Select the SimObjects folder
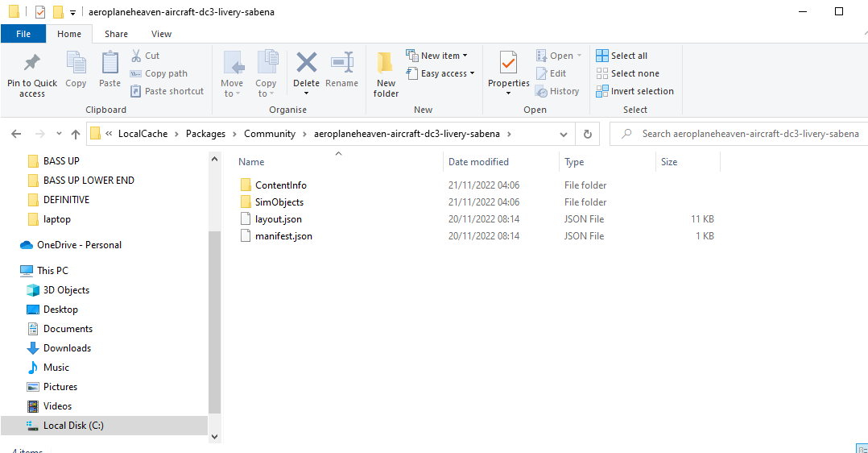The width and height of the screenshot is (868, 453). tap(272, 202)
